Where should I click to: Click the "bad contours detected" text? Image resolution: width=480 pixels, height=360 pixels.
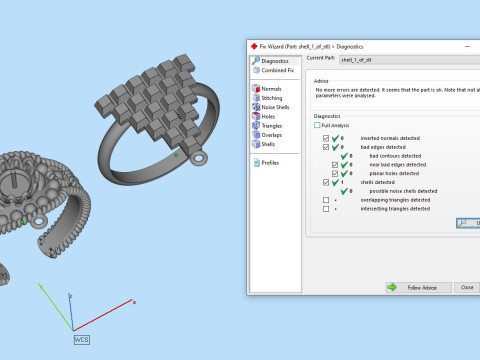coord(395,156)
